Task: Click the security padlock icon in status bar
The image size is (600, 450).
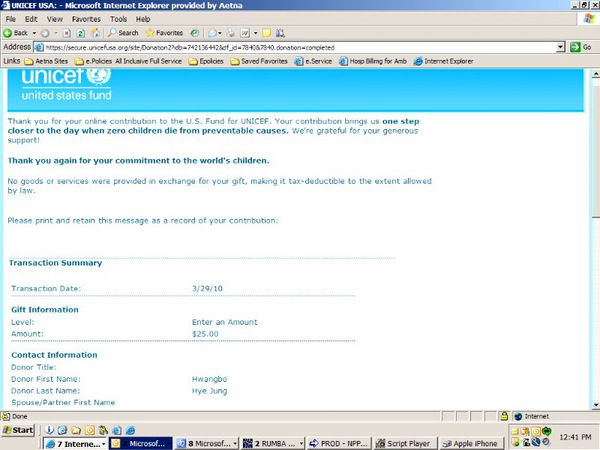Action: (x=504, y=416)
